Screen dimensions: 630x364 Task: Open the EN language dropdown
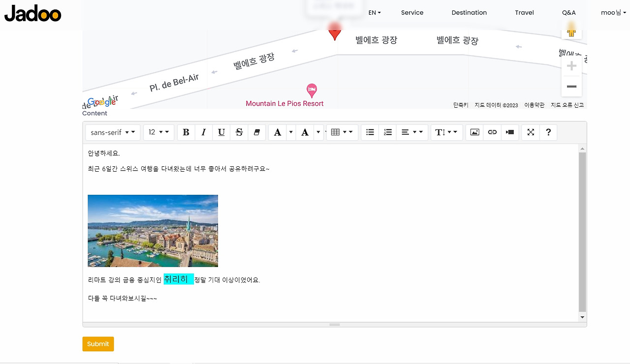[375, 13]
